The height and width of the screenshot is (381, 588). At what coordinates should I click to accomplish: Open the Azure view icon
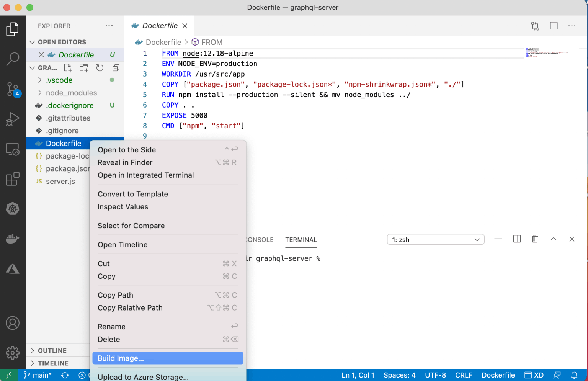coord(13,269)
